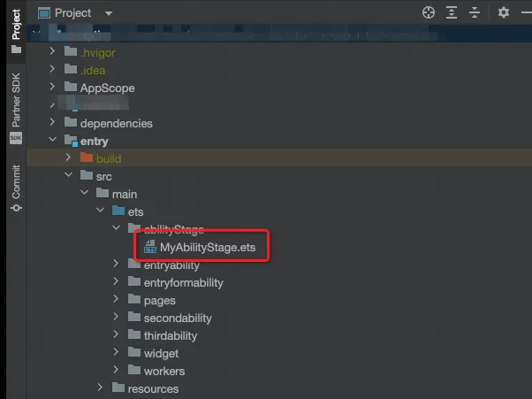Select the pages folder name

click(x=160, y=301)
